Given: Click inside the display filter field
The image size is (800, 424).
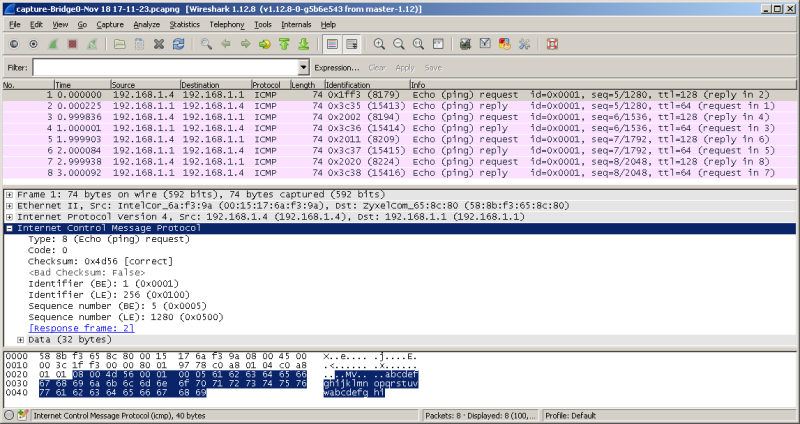Looking at the screenshot, I should pyautogui.click(x=166, y=67).
